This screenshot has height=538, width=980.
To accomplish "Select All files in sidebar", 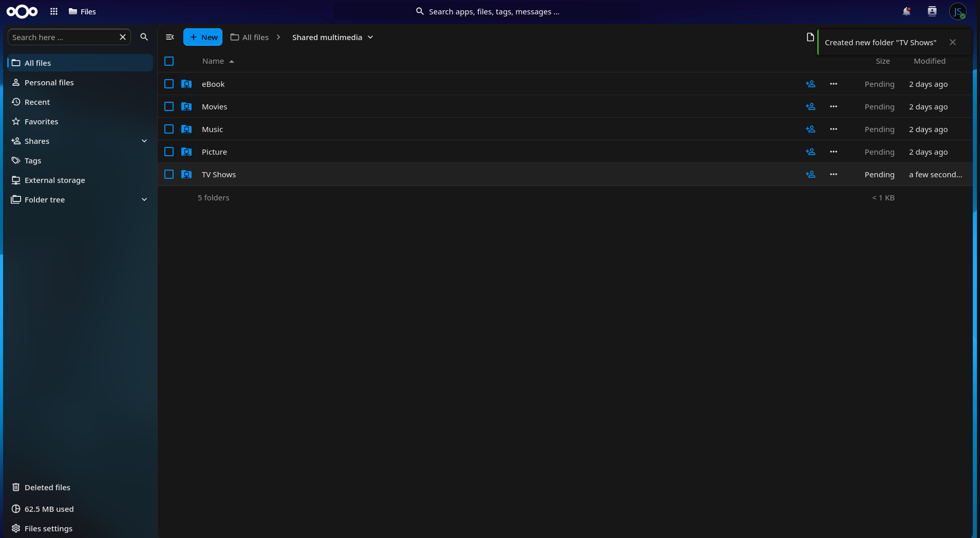I will point(80,63).
